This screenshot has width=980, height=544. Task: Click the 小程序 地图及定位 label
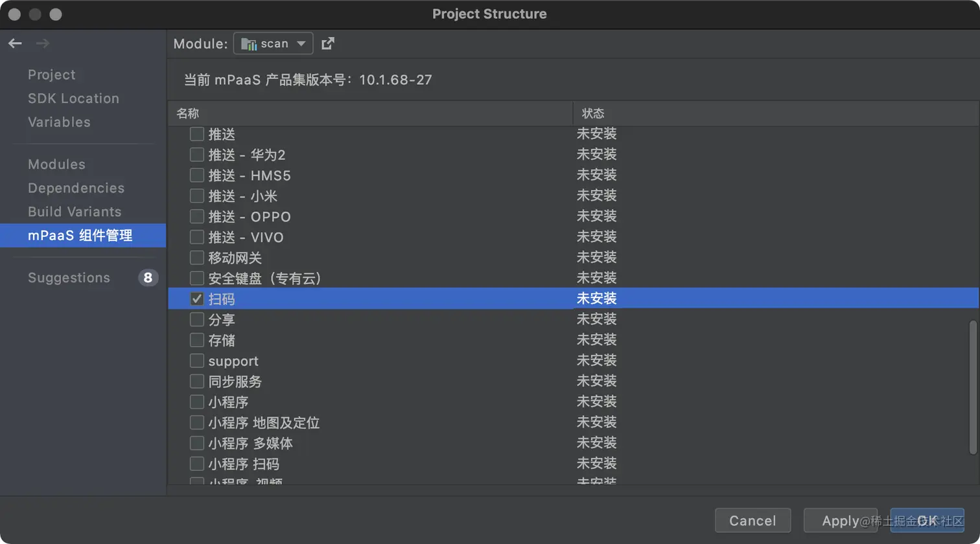pos(264,423)
